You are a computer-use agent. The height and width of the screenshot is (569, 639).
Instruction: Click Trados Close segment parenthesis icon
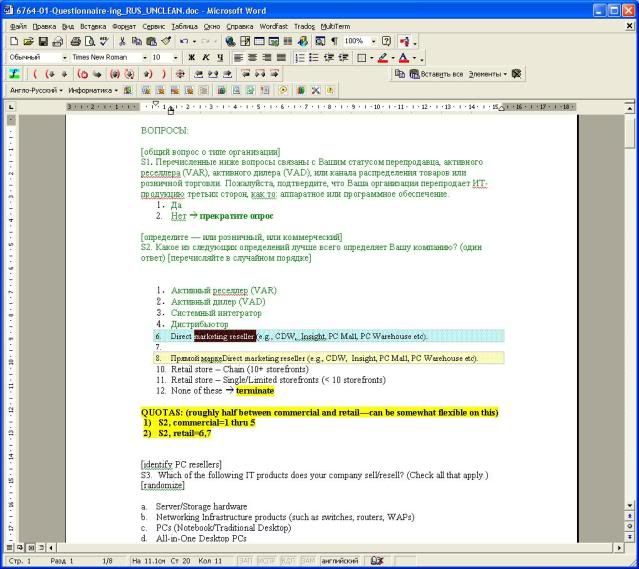[164, 74]
